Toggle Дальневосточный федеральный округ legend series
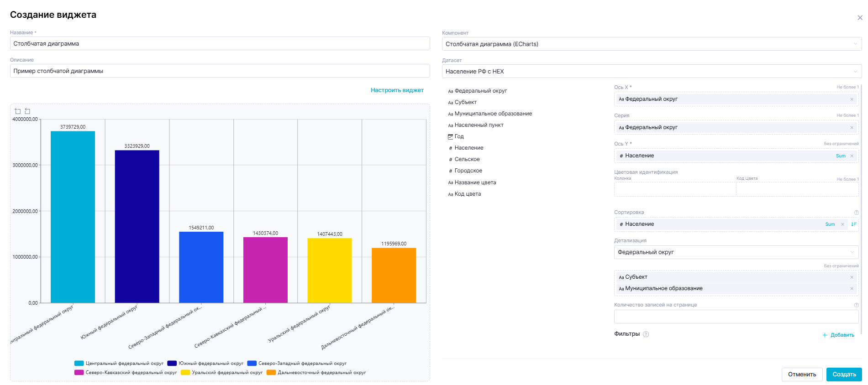Image resolution: width=868 pixels, height=385 pixels. point(316,373)
